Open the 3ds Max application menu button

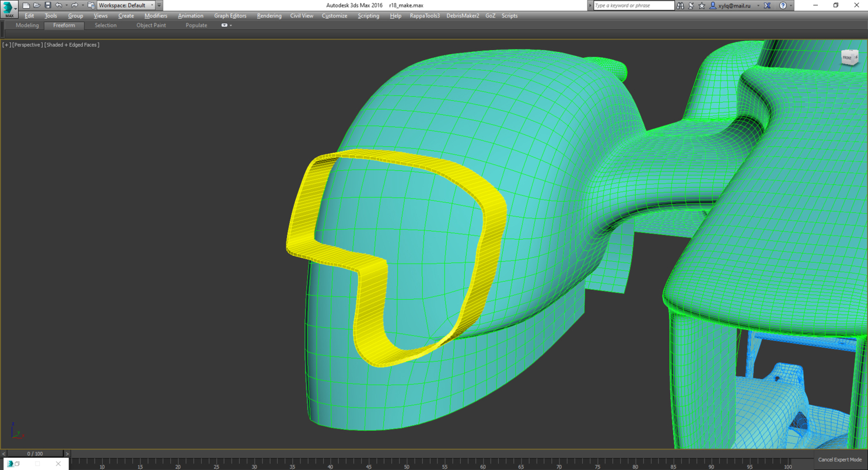(x=9, y=9)
